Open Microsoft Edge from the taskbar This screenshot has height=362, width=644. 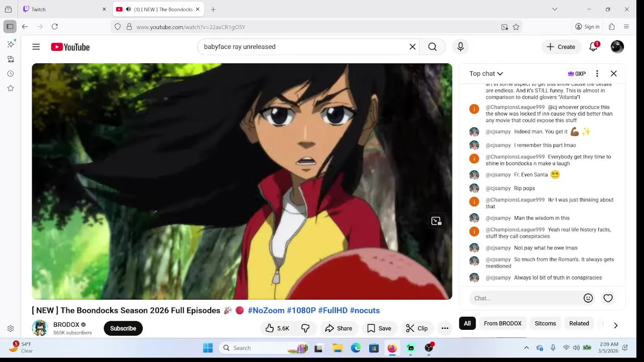[356, 348]
